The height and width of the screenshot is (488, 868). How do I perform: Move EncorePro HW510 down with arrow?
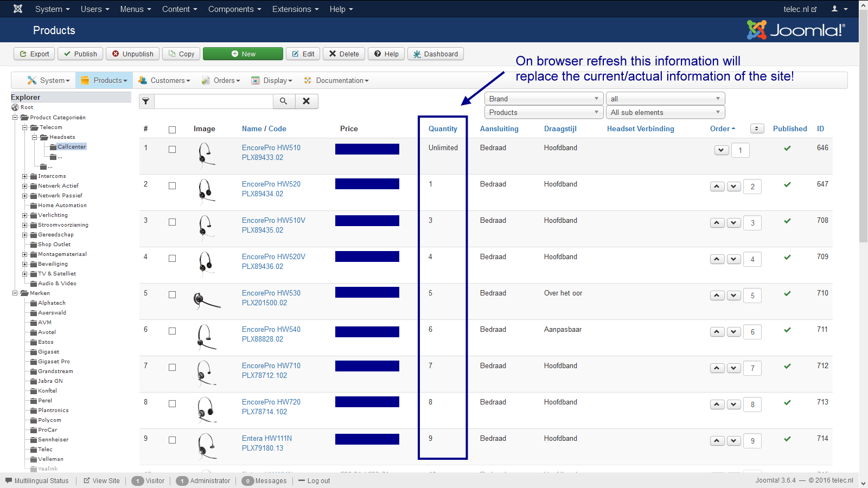[722, 150]
